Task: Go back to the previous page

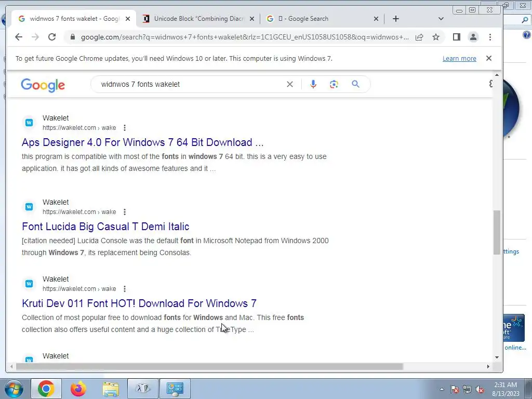Action: (19, 37)
